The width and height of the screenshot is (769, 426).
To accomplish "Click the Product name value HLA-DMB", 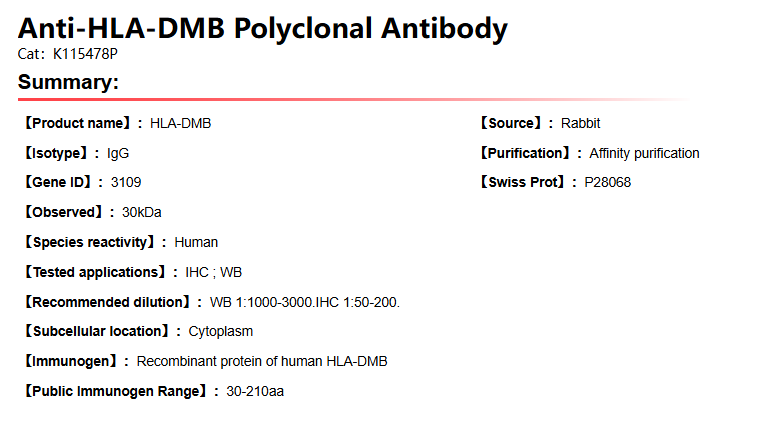I will pyautogui.click(x=180, y=123).
